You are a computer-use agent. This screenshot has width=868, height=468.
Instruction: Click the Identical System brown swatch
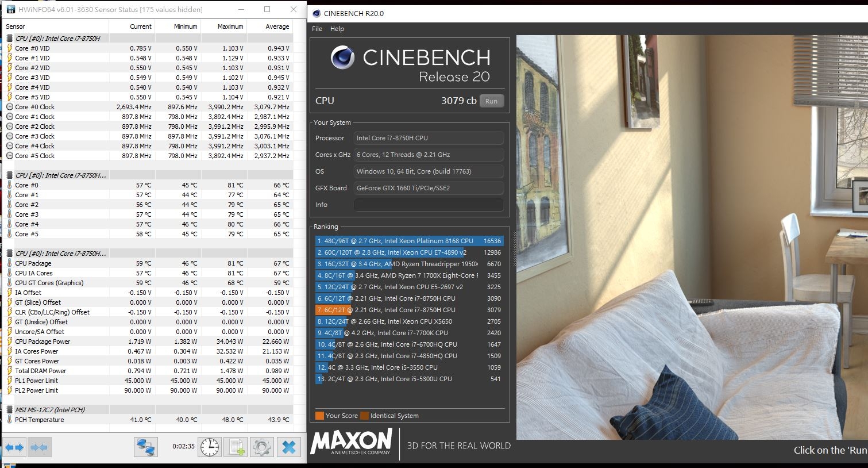364,416
